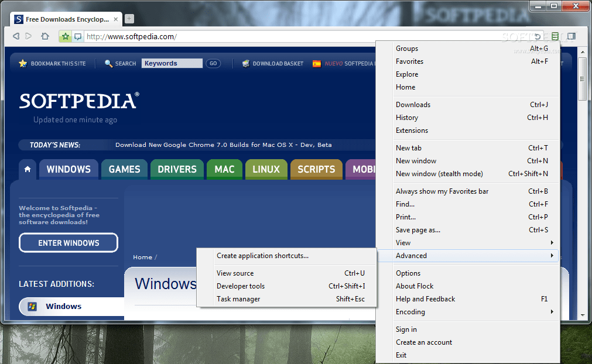Screen dimensions: 592x364
Task: Click the home icon category tab
Action: pyautogui.click(x=28, y=169)
